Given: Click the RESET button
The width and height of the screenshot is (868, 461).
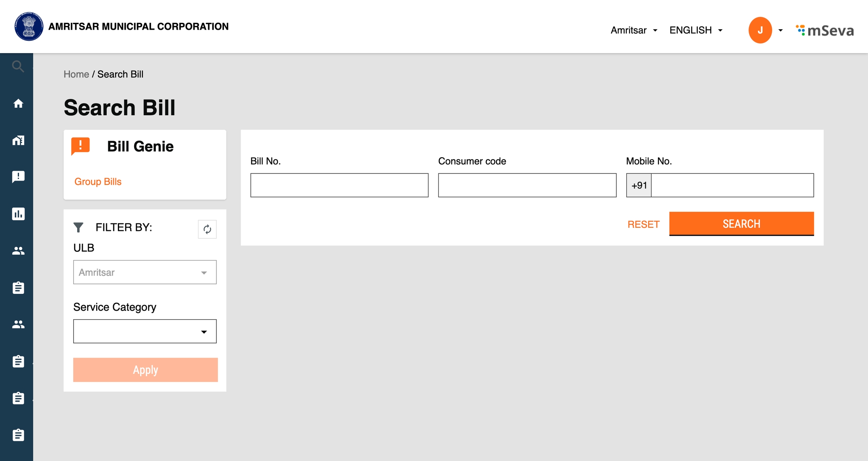Looking at the screenshot, I should click(643, 224).
